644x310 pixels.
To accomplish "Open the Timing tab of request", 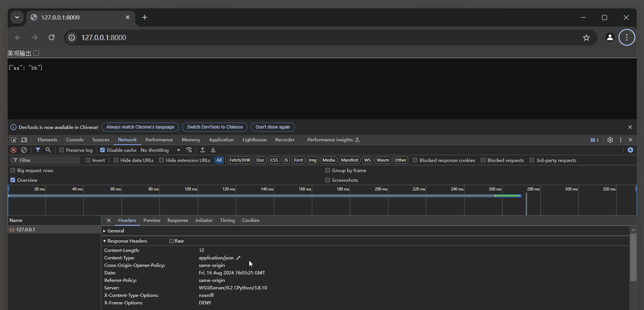I will coord(227,220).
